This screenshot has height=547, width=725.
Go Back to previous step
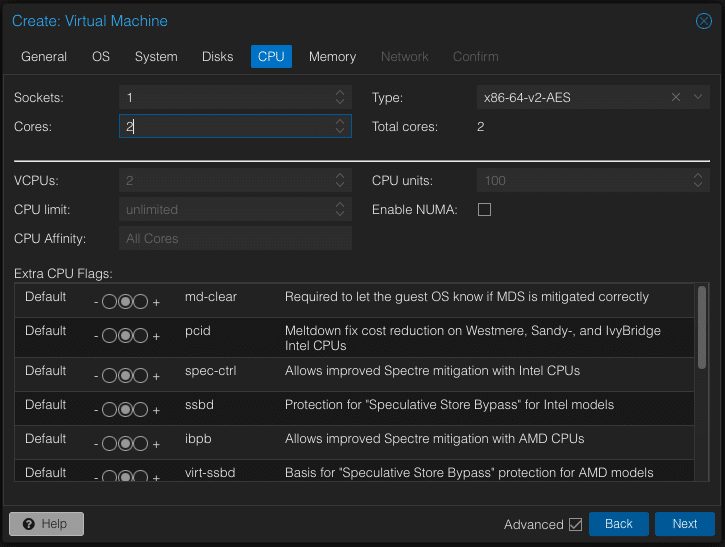coord(619,524)
